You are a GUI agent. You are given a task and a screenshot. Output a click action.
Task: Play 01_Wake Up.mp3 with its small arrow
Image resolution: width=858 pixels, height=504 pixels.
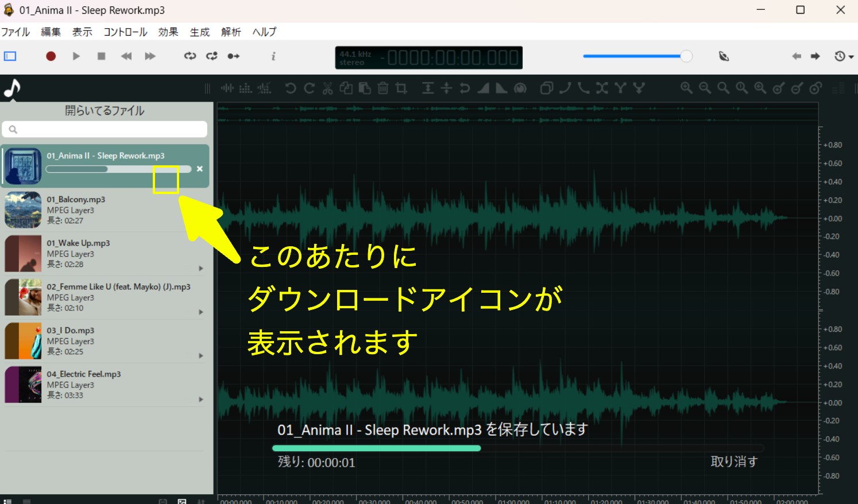pos(201,268)
